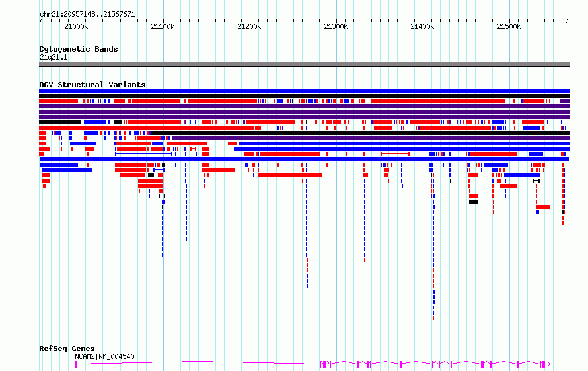
Task: Select the full-width black variant bar under the top blue bar
Action: 304,96
